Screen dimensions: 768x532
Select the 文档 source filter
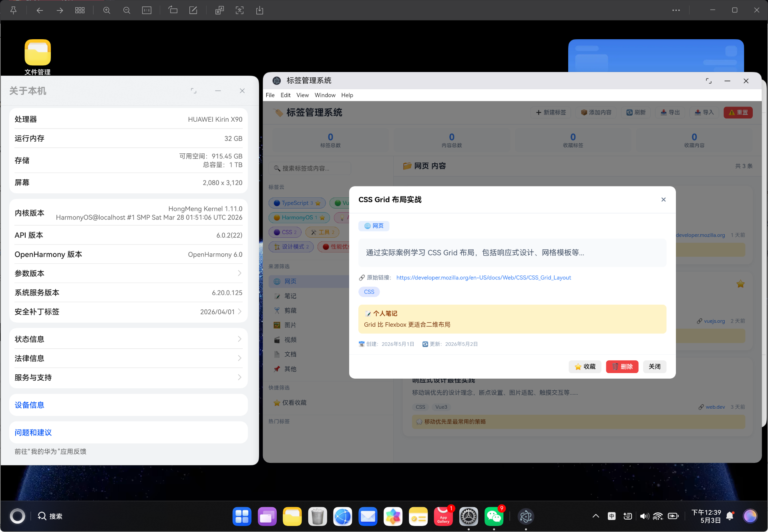pos(290,354)
